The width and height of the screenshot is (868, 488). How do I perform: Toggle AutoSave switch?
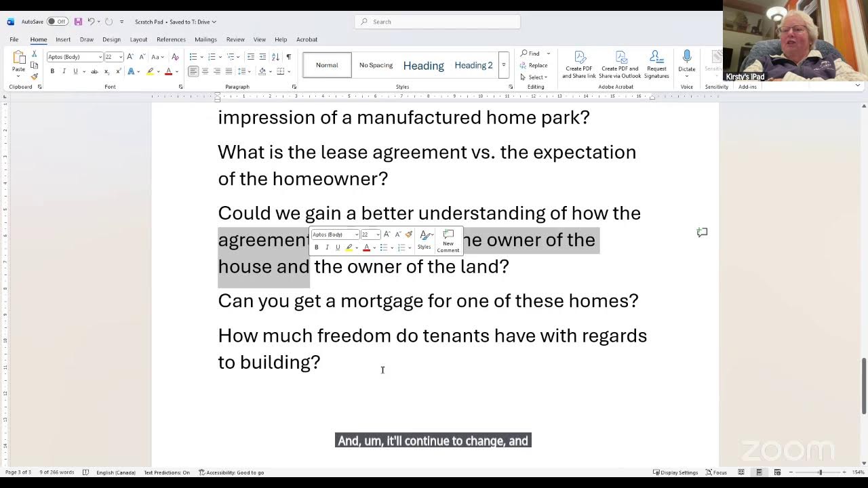tap(57, 22)
